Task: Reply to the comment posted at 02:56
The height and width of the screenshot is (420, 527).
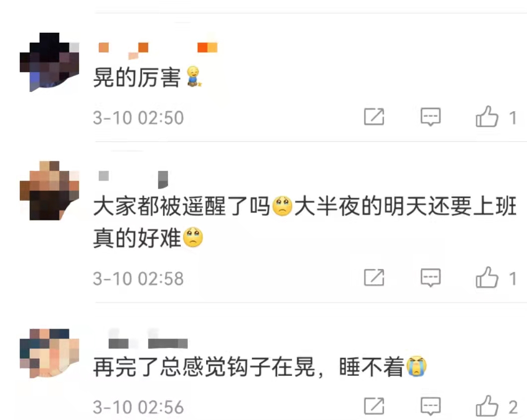Action: 431,406
